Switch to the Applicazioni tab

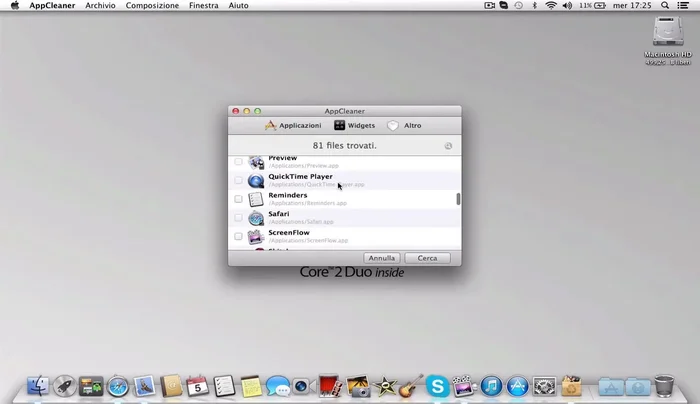click(x=293, y=125)
